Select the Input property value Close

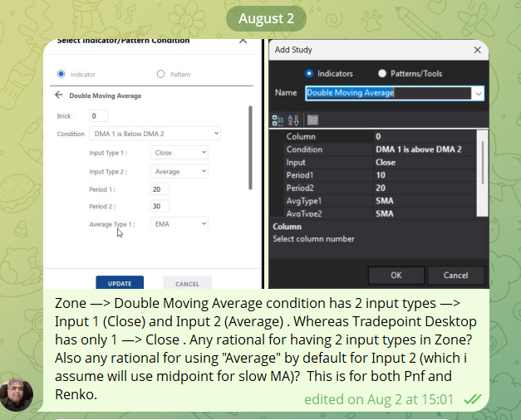click(x=425, y=163)
